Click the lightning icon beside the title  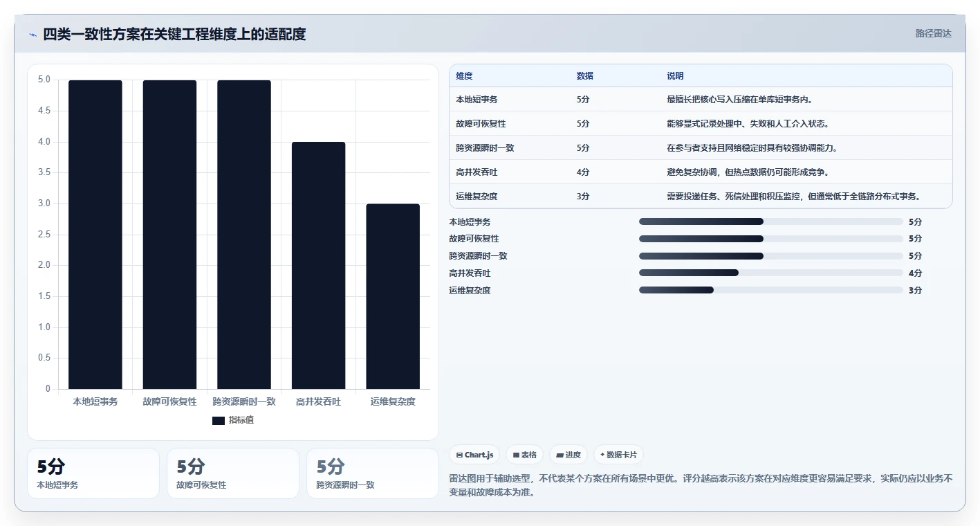coord(33,35)
